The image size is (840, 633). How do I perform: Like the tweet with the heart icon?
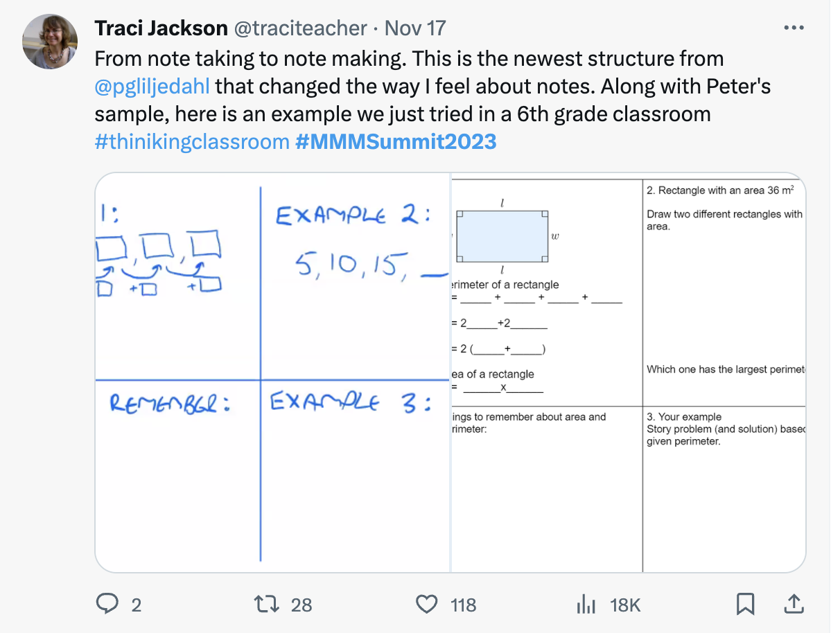coord(426,605)
